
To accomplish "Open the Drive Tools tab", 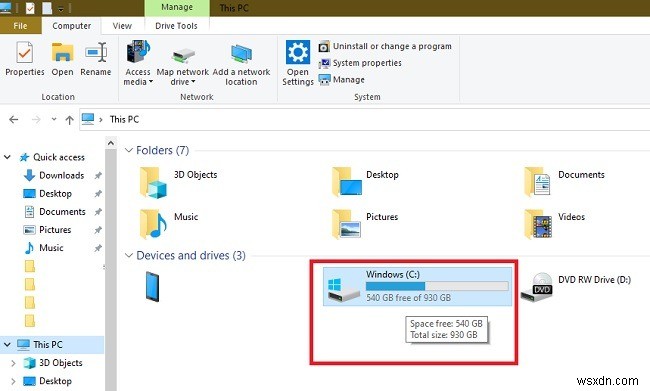I will (x=176, y=26).
